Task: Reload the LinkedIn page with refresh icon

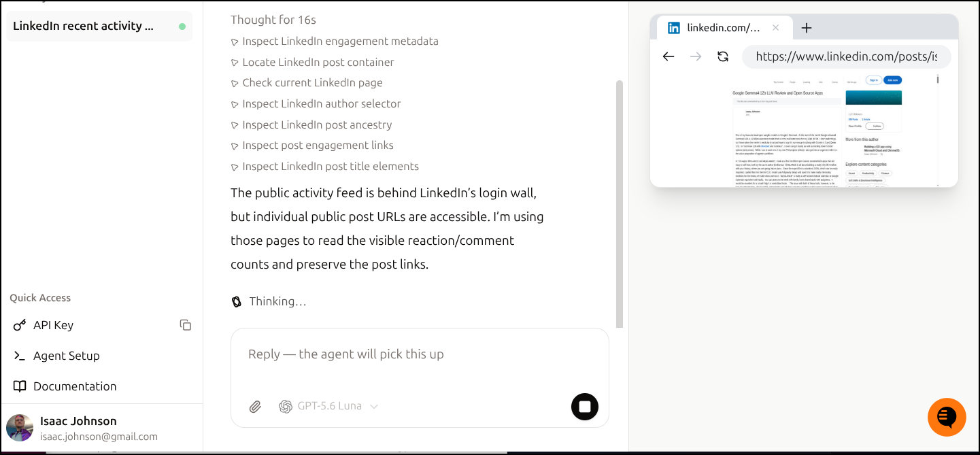Action: 723,56
